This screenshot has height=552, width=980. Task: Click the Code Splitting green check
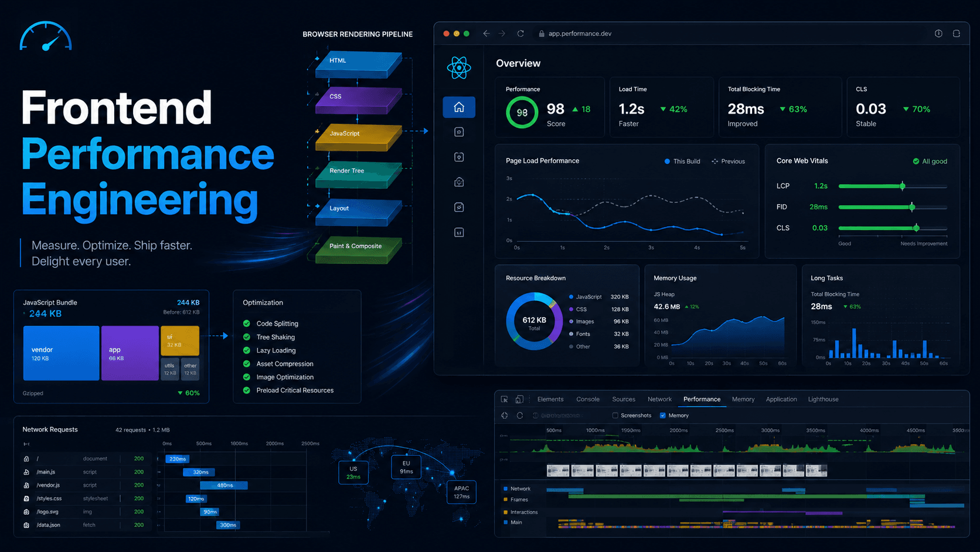pyautogui.click(x=247, y=323)
